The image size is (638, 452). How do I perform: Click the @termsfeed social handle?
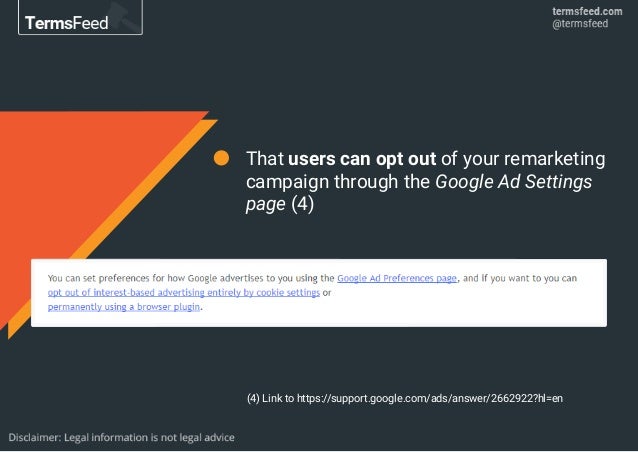click(583, 25)
